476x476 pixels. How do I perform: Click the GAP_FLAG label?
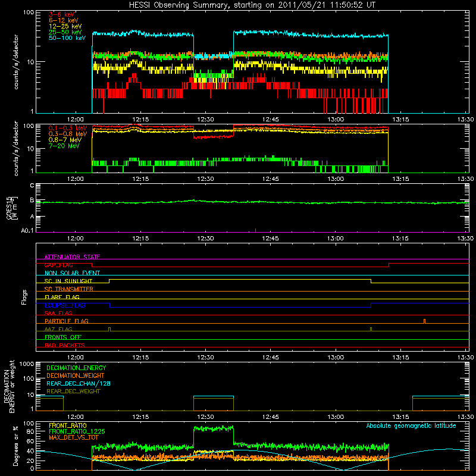(58, 265)
